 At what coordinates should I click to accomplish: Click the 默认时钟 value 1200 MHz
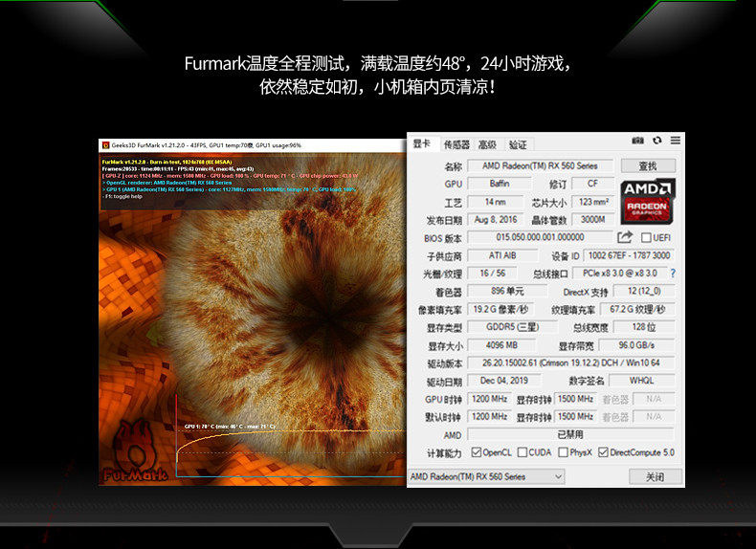tap(489, 416)
